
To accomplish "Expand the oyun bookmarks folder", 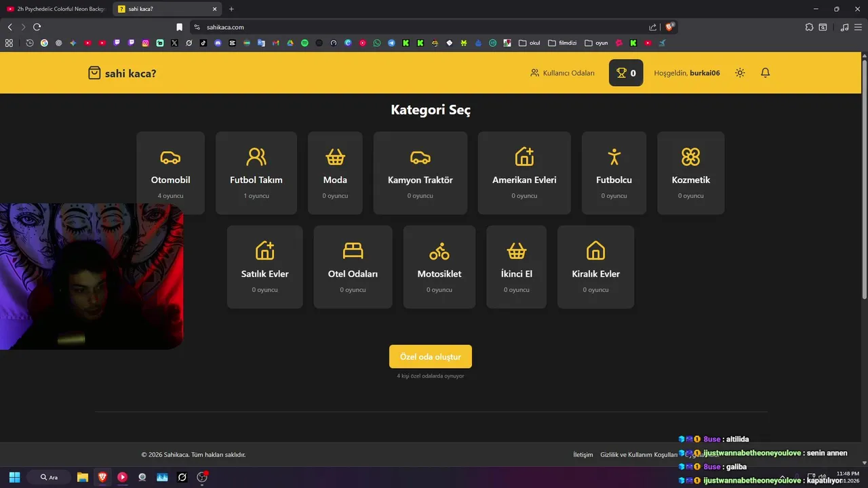I will [x=596, y=43].
